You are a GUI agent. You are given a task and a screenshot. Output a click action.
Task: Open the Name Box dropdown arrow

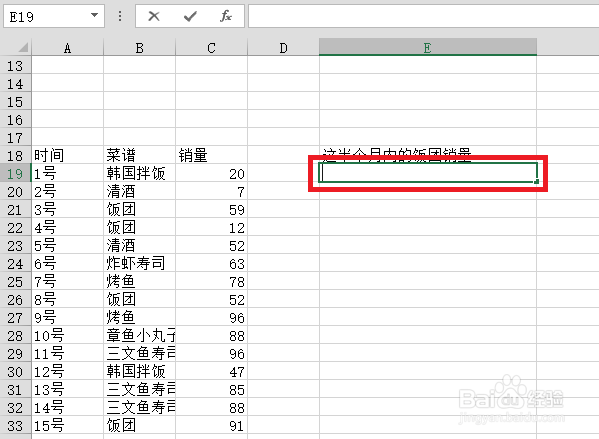point(94,16)
